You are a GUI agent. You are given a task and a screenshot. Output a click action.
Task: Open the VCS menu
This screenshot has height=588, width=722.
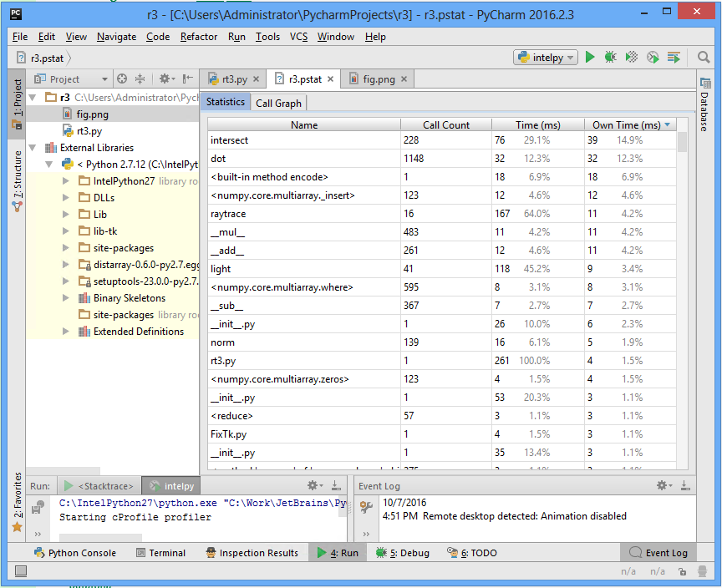pyautogui.click(x=298, y=37)
